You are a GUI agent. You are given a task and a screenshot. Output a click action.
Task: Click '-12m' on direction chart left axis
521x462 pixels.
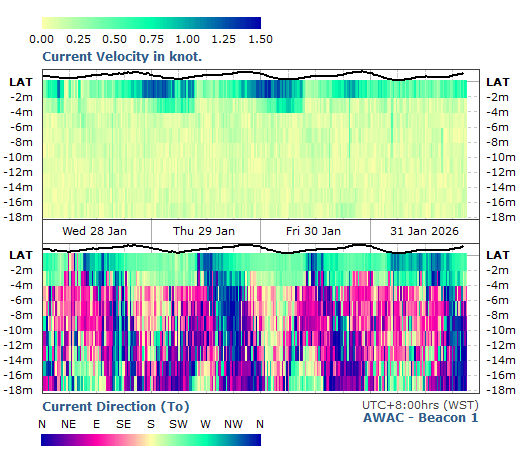pos(18,345)
